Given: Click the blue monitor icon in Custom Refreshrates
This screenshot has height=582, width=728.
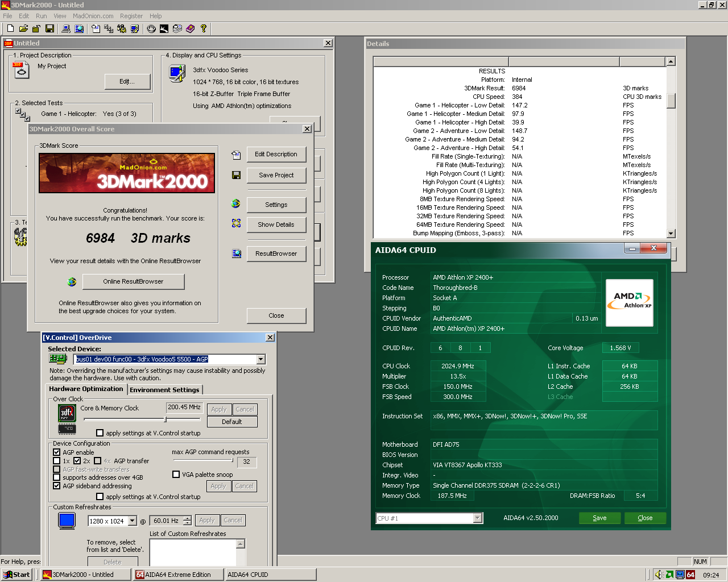Looking at the screenshot, I should [67, 520].
